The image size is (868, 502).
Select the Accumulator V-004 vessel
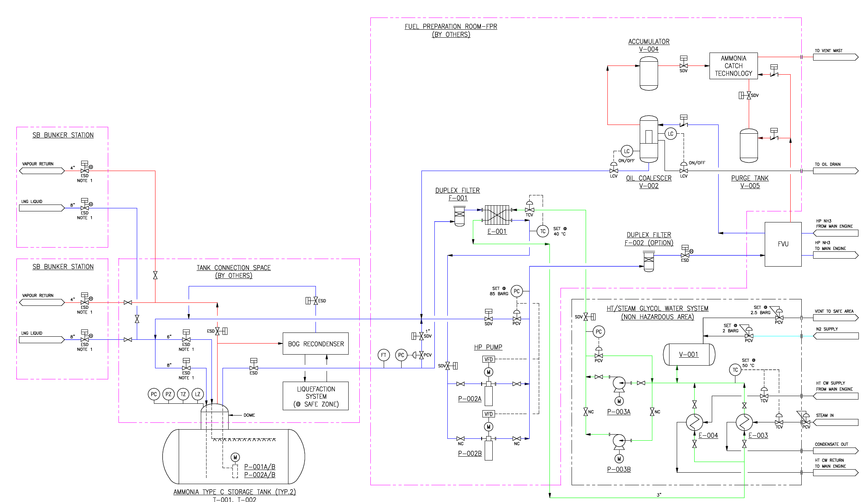click(x=649, y=74)
